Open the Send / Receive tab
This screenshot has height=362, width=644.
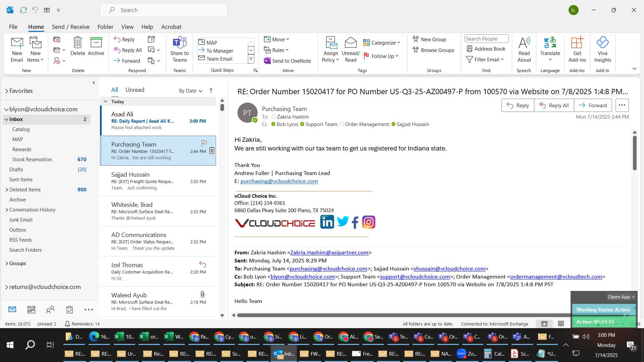(x=70, y=27)
